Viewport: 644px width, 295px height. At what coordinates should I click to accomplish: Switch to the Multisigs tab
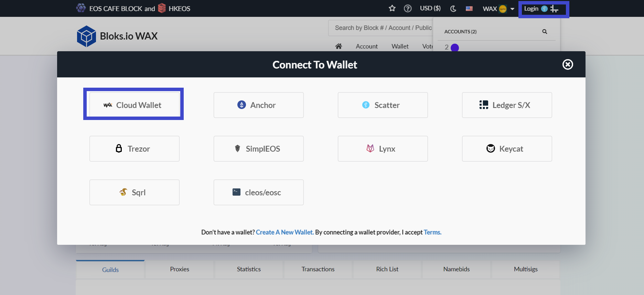click(526, 269)
